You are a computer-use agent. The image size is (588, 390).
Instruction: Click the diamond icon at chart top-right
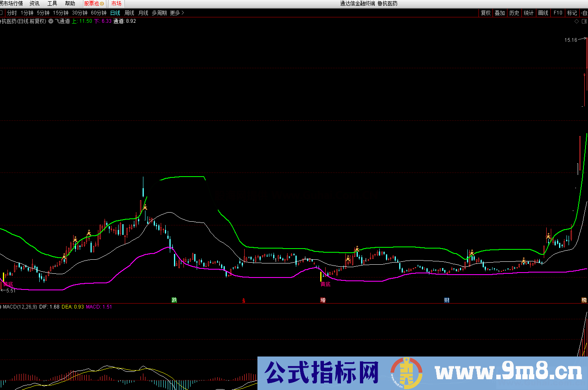coord(577,21)
